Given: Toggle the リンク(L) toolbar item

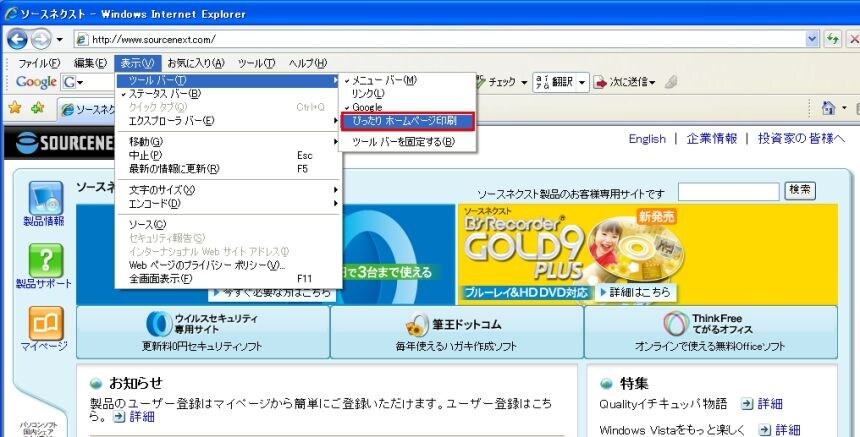Looking at the screenshot, I should click(408, 94).
